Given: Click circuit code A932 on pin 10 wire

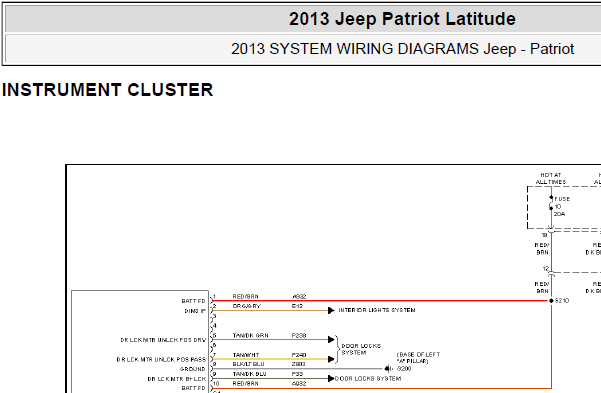Looking at the screenshot, I should 299,383.
